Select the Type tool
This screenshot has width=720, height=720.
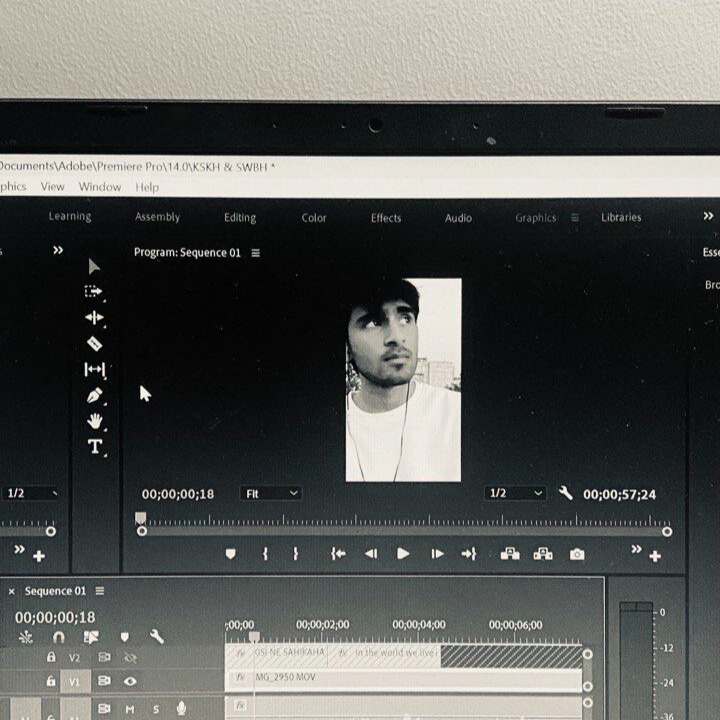tap(95, 446)
